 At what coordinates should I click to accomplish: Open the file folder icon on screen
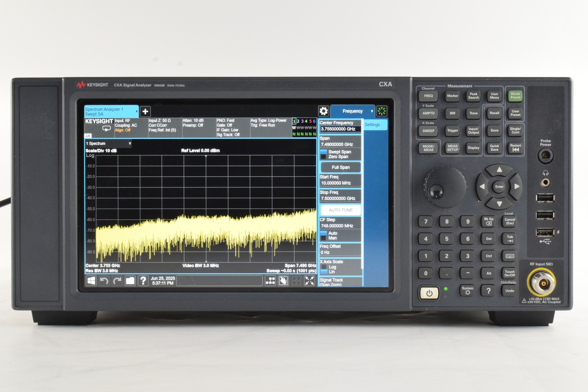coord(130,281)
